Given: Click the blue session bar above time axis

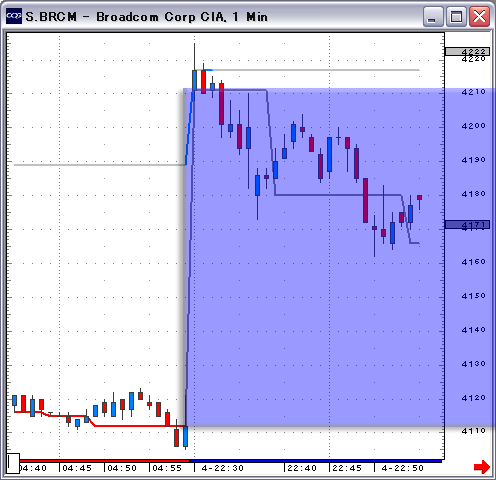Looking at the screenshot, I should [x=316, y=461].
